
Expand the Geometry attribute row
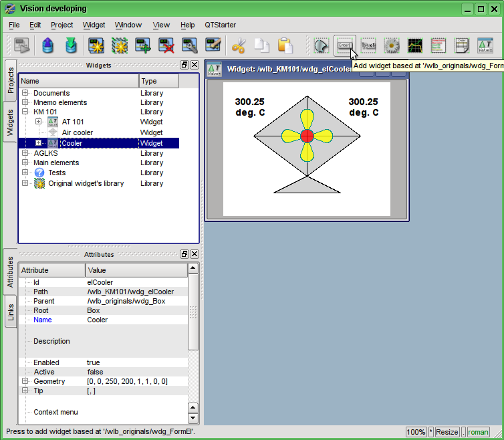(x=25, y=381)
